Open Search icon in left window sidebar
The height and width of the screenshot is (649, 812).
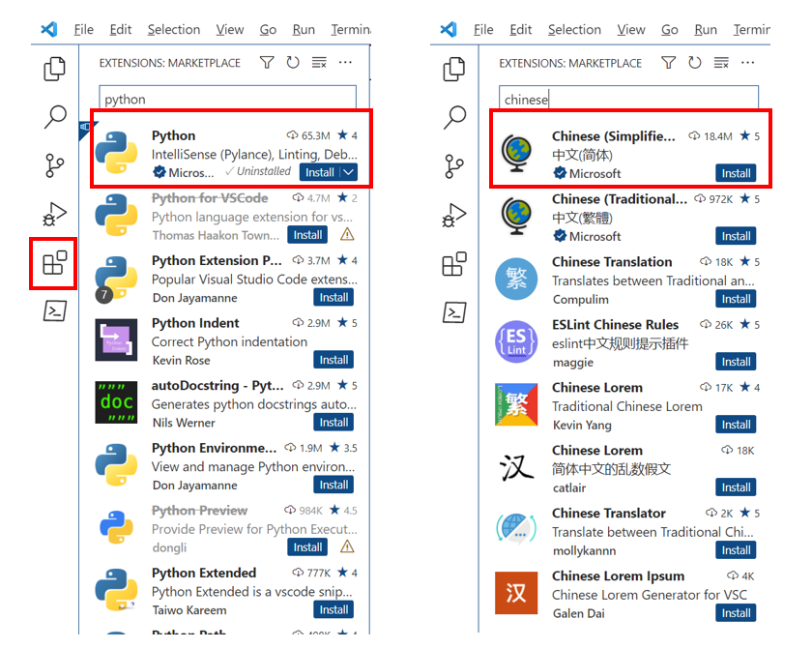54,117
